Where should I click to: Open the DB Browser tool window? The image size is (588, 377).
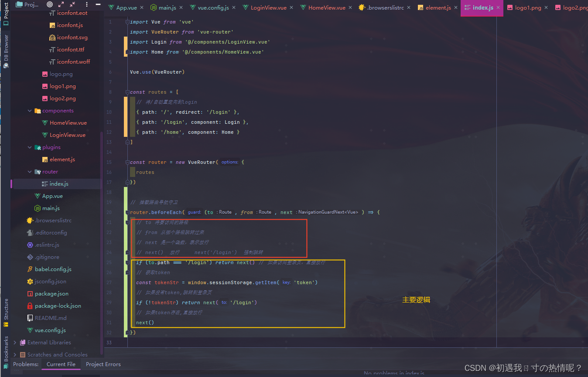tap(6, 51)
